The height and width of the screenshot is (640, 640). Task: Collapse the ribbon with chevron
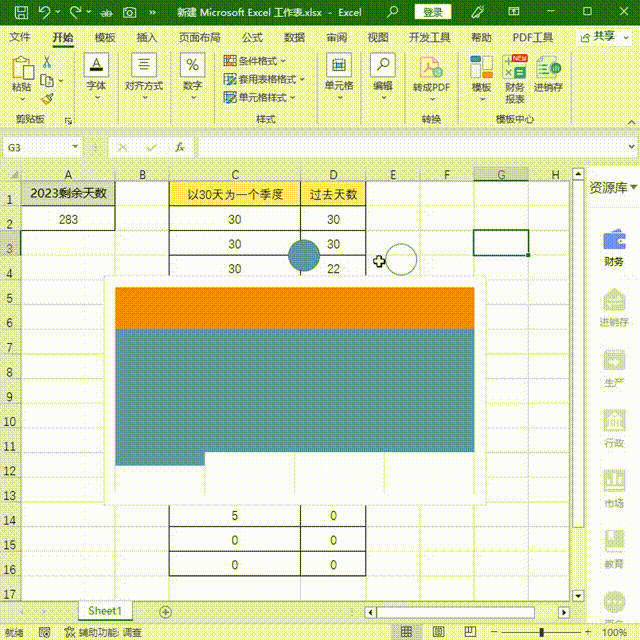pos(631,122)
